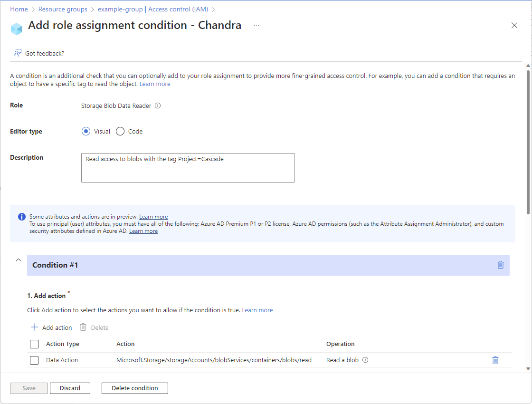Viewport: 532px width, 404px height.
Task: Collapse the Condition #1 section
Action: pyautogui.click(x=19, y=260)
